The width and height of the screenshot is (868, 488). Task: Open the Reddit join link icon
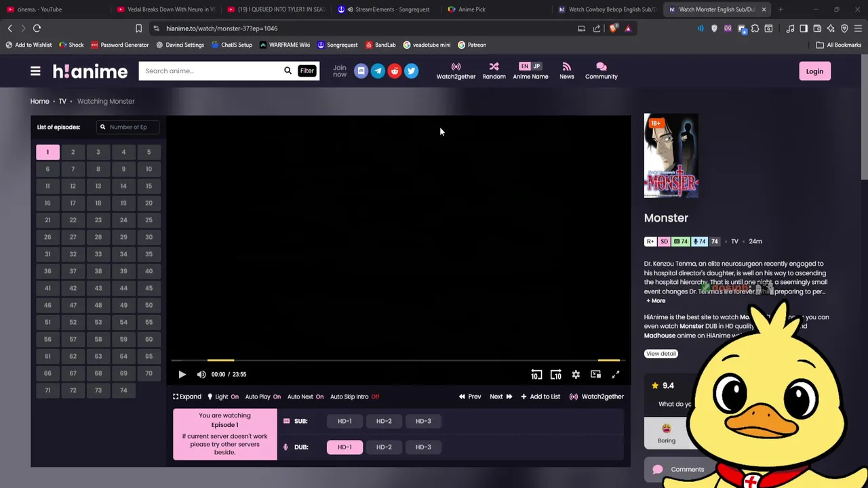pyautogui.click(x=395, y=71)
